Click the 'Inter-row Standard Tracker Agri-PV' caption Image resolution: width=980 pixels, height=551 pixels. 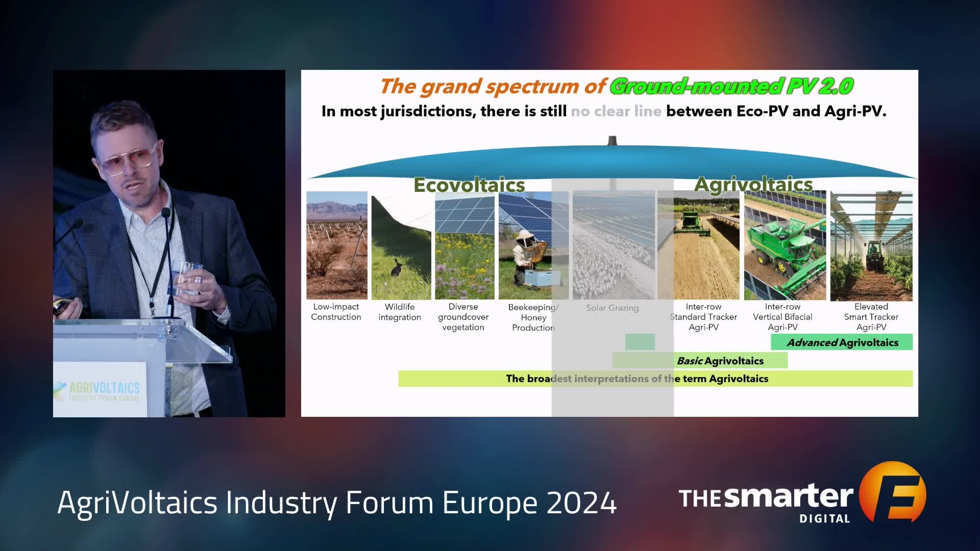click(x=703, y=317)
